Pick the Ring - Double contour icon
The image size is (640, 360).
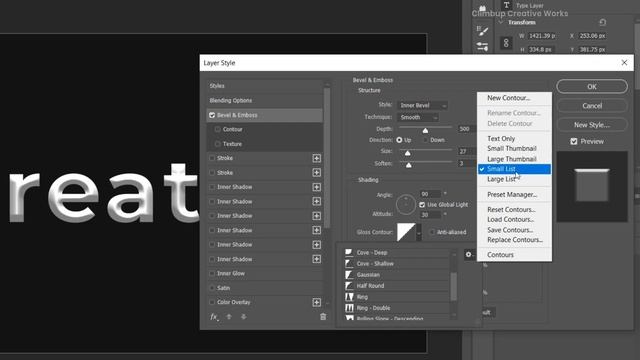coord(349,308)
